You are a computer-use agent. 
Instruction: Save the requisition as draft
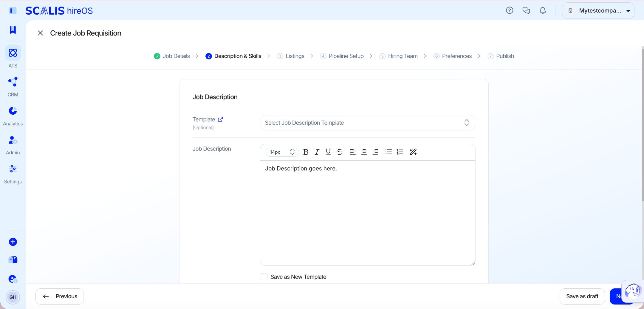click(582, 296)
